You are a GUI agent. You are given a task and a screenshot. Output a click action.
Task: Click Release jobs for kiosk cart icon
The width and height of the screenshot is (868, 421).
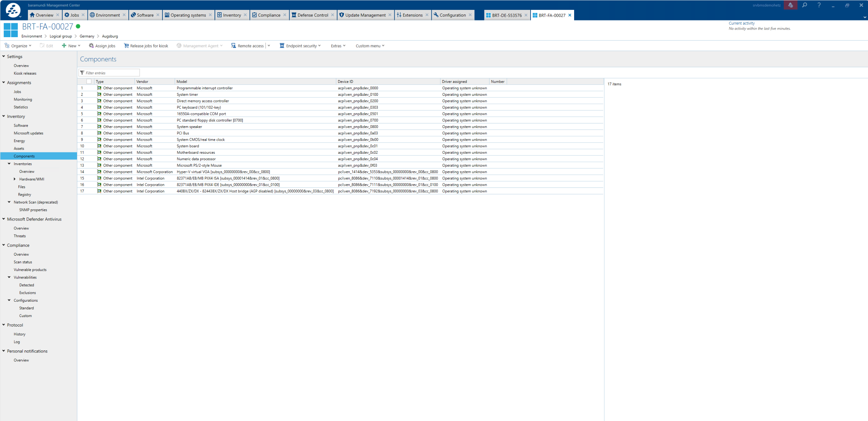126,46
